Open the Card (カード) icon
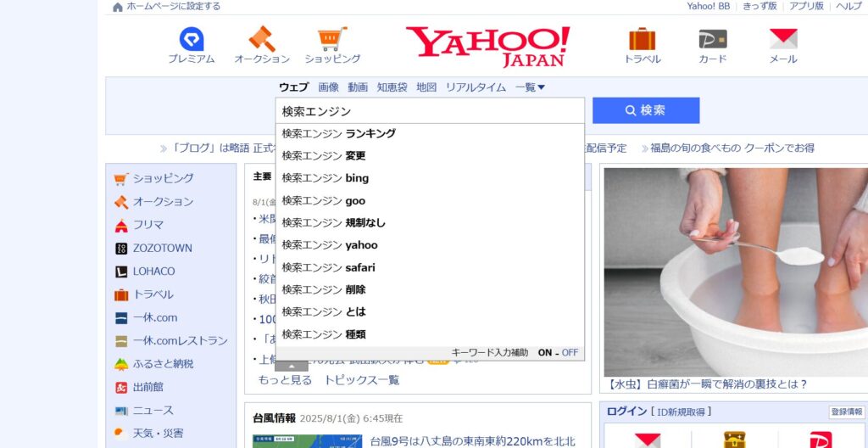 (712, 39)
